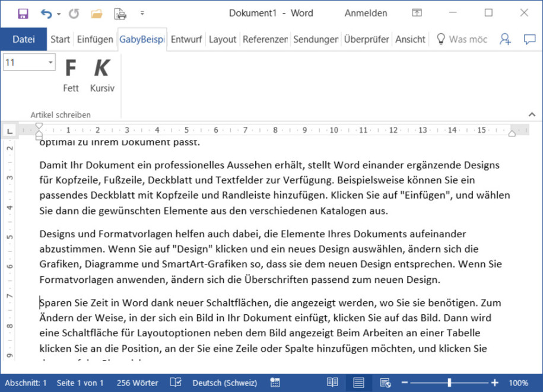Open Ribbon Display Options icon
Viewport: 543px width, 392px height.
click(417, 13)
